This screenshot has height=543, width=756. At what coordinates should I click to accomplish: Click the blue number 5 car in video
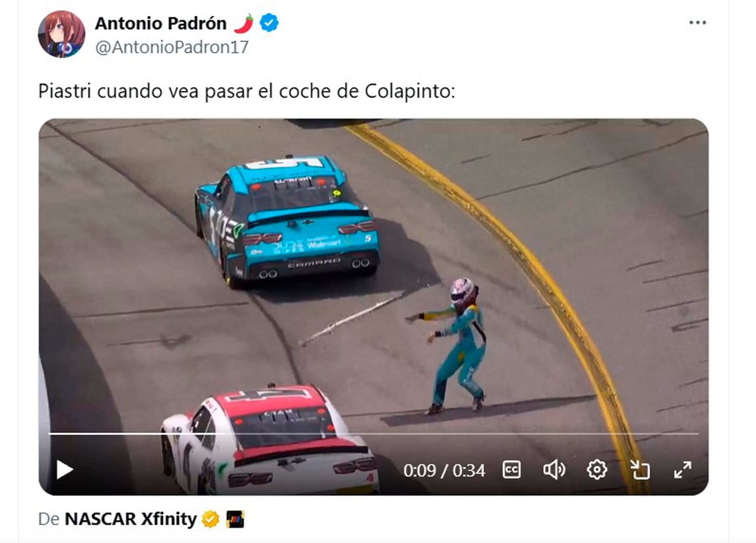tap(287, 221)
